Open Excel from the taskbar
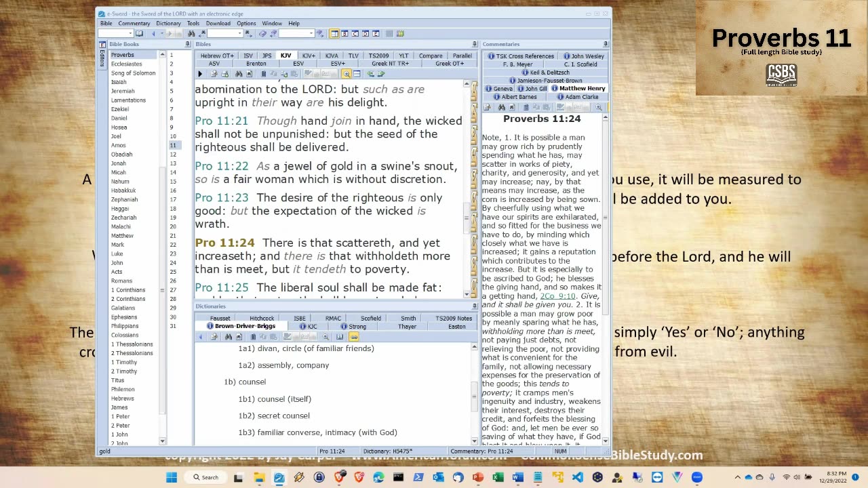Viewport: 868px width, 488px height. point(498,477)
